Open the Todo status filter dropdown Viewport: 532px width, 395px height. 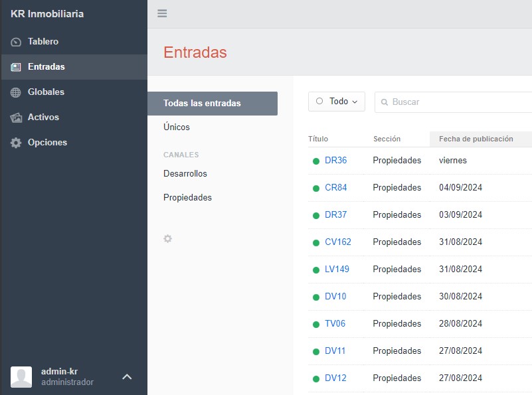[x=337, y=102]
